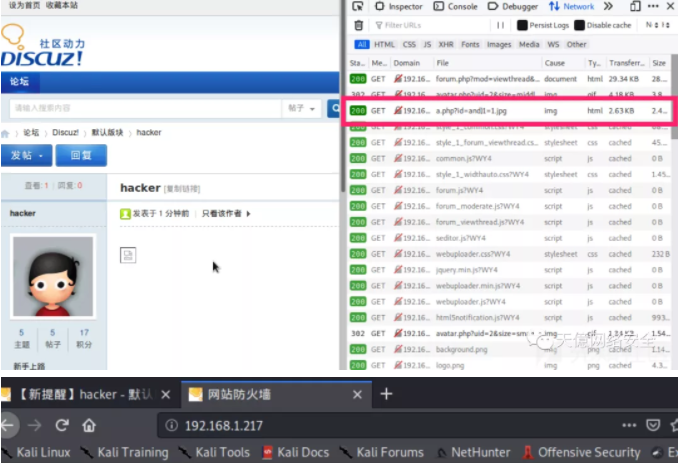This screenshot has width=678, height=463.
Task: Click the 回复 reply button
Action: point(80,156)
